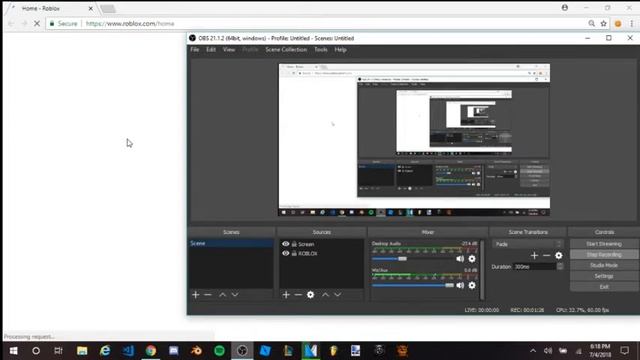Click the Chrome address bar URL

click(x=130, y=24)
